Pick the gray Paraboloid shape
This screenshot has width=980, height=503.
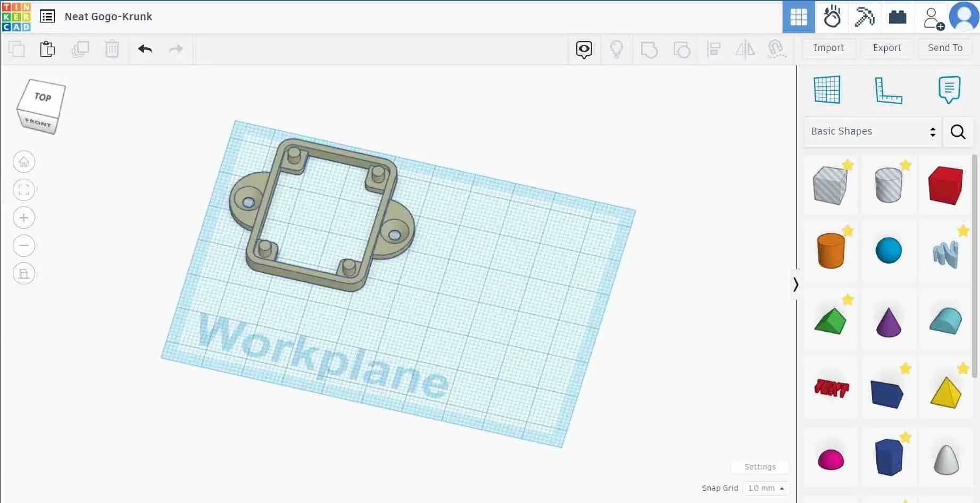(946, 459)
